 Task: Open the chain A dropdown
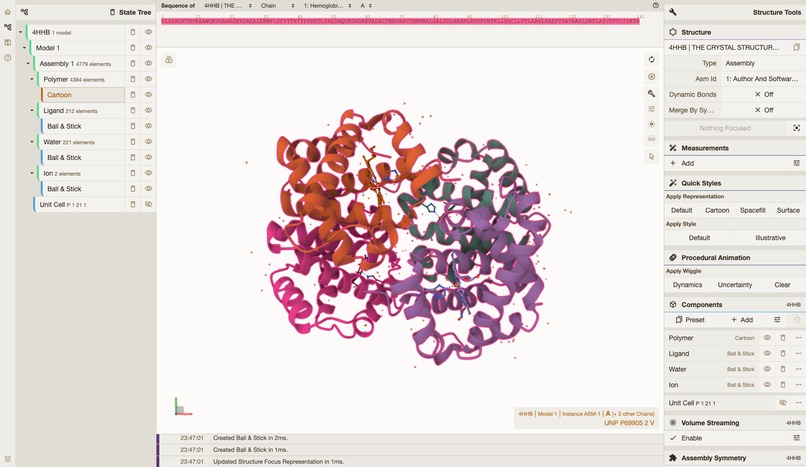(365, 6)
